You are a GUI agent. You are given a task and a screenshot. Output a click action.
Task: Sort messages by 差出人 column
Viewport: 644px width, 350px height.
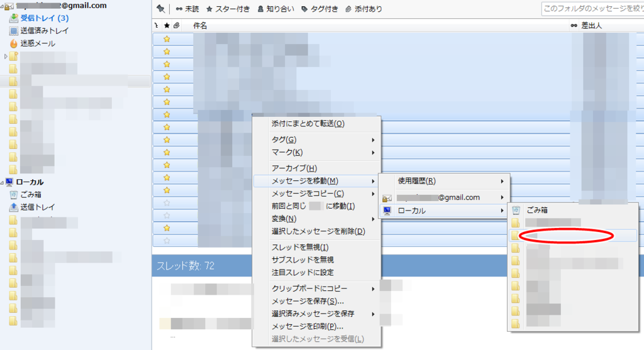click(x=591, y=25)
